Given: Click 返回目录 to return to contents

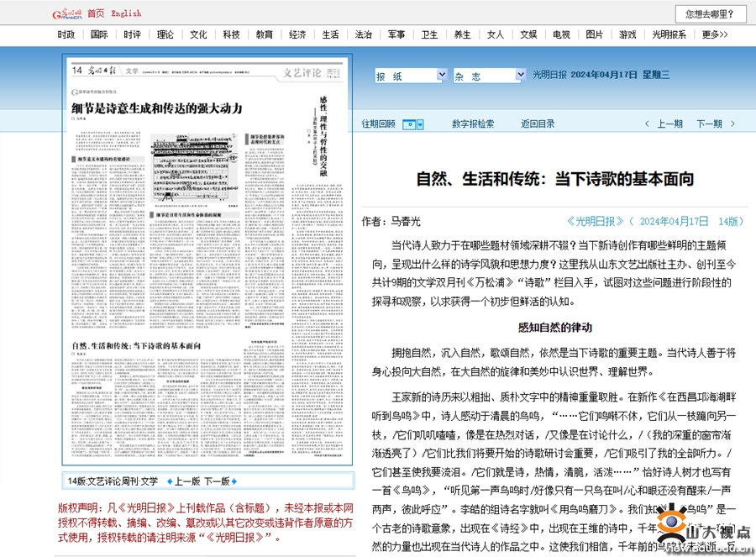Looking at the screenshot, I should click(538, 124).
